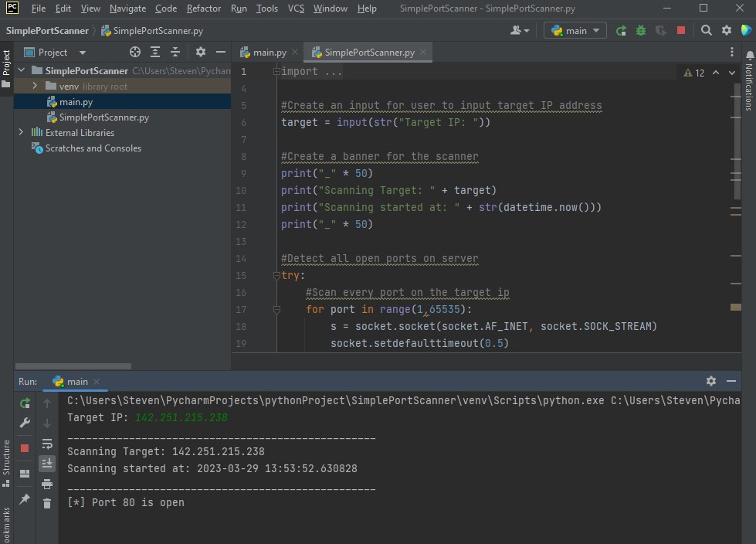756x544 pixels.
Task: Click the Project panel horizontal scrollbar
Action: (73, 366)
